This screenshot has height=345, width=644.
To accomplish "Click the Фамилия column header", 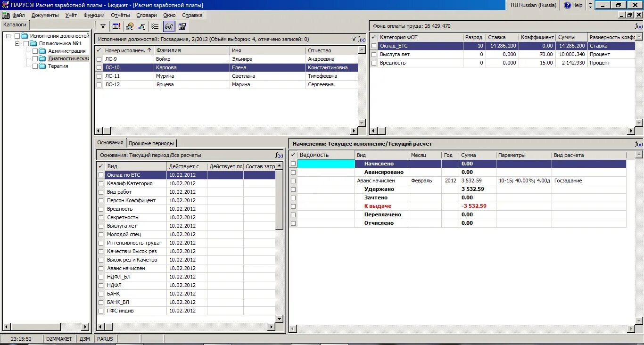I will point(192,50).
